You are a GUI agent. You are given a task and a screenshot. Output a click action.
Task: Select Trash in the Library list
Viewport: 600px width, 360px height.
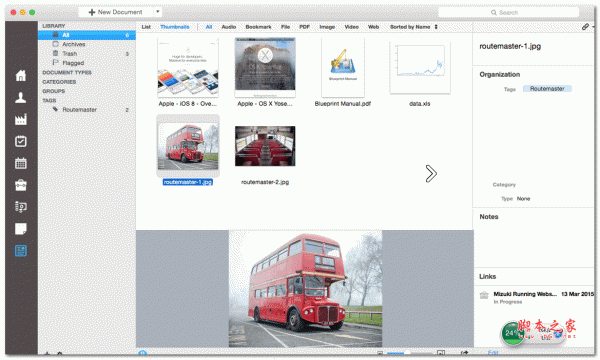(87, 54)
